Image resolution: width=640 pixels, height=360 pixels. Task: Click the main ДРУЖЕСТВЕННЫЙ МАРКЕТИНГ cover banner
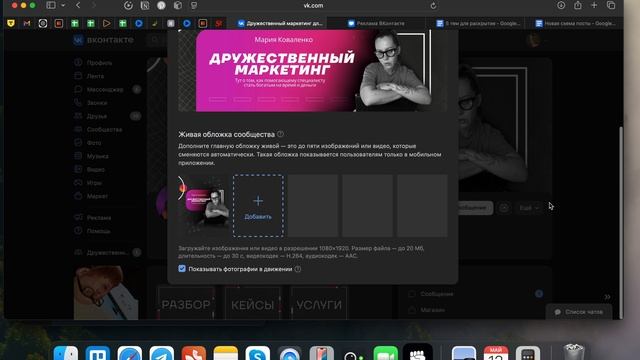(313, 70)
